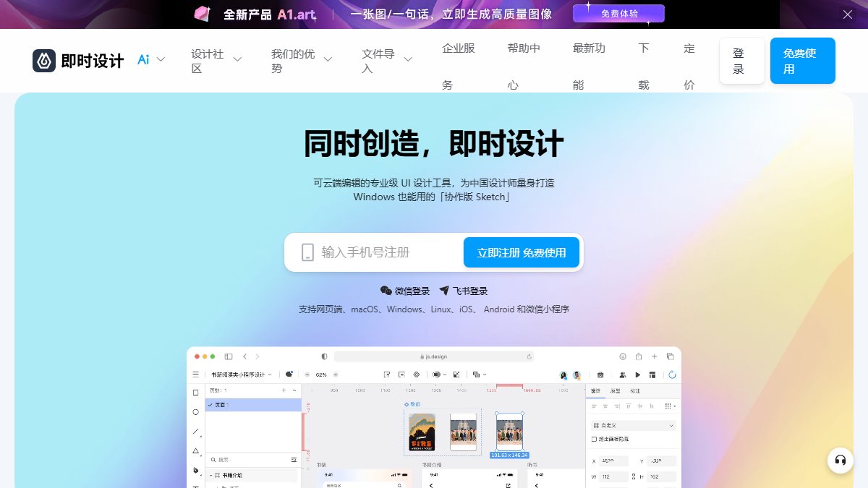Click the zoom-in plus icon beside 62%
The width and height of the screenshot is (868, 488).
pos(335,374)
